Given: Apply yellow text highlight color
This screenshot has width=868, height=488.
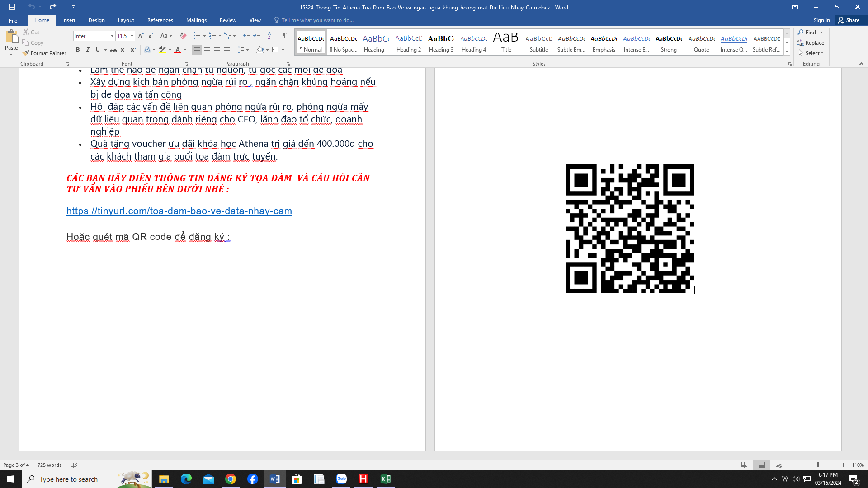Looking at the screenshot, I should (x=162, y=50).
